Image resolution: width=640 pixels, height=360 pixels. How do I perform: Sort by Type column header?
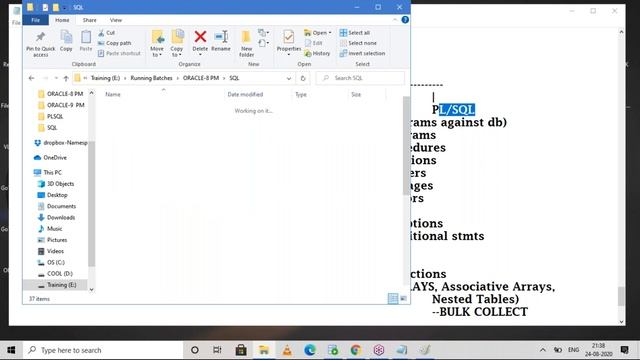(x=301, y=94)
